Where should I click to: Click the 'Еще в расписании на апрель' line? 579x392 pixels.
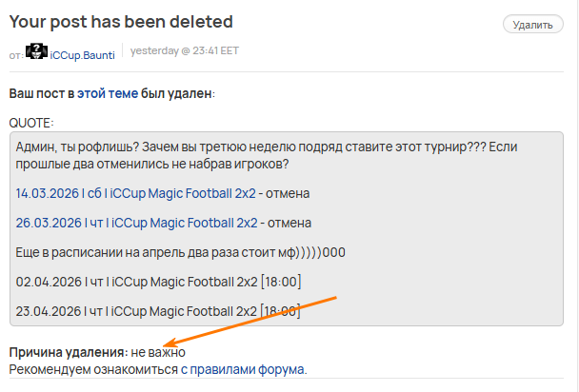coord(180,253)
